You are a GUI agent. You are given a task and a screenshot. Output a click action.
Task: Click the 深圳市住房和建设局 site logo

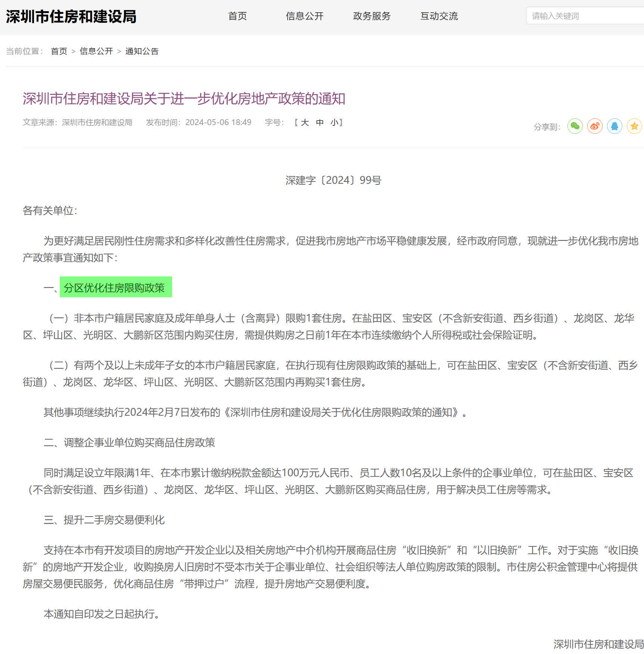tap(71, 17)
